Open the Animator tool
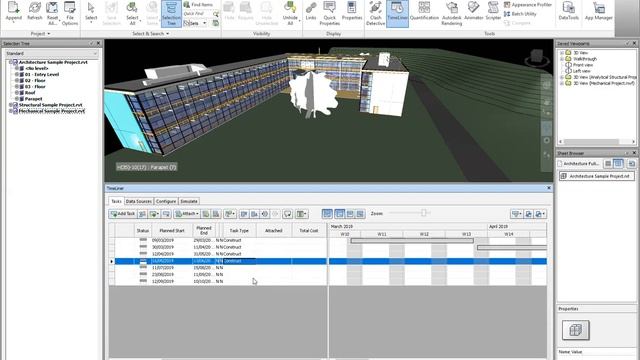The height and width of the screenshot is (360, 640). pyautogui.click(x=473, y=11)
